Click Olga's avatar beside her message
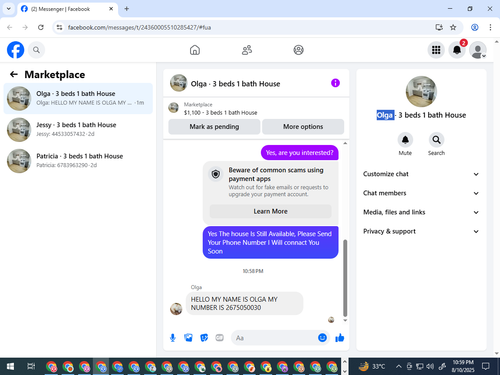The image size is (500, 375). 176,309
